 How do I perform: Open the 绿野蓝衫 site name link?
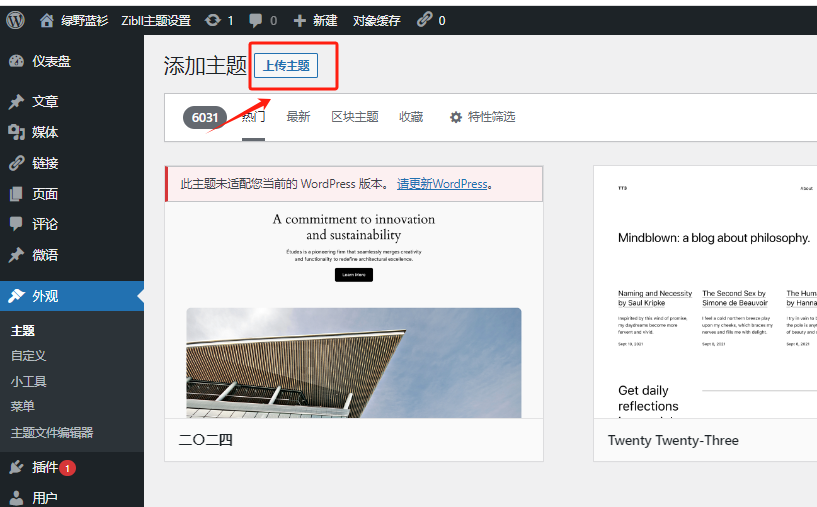pyautogui.click(x=84, y=20)
